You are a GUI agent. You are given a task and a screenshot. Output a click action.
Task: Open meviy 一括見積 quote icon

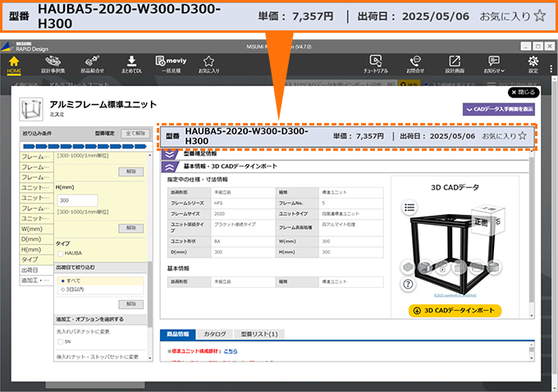point(170,64)
